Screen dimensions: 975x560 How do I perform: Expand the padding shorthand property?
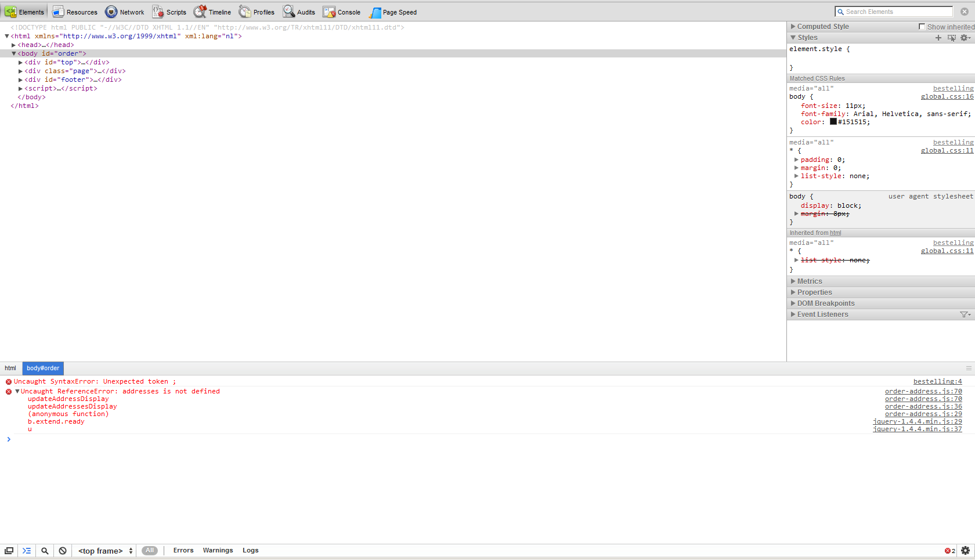[x=796, y=160]
